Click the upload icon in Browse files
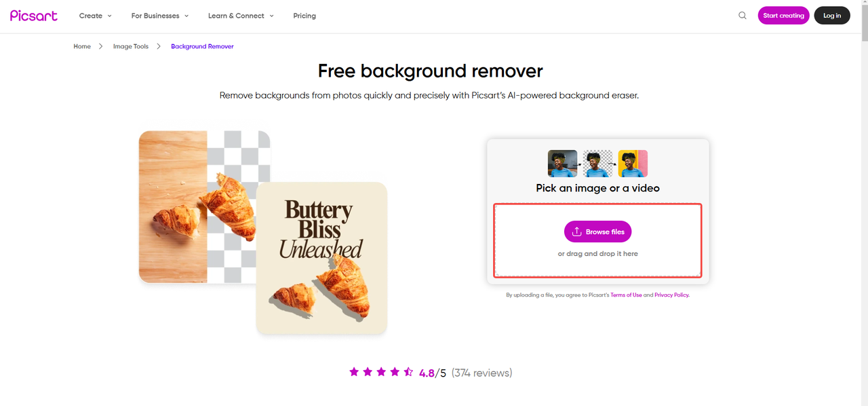 (576, 232)
